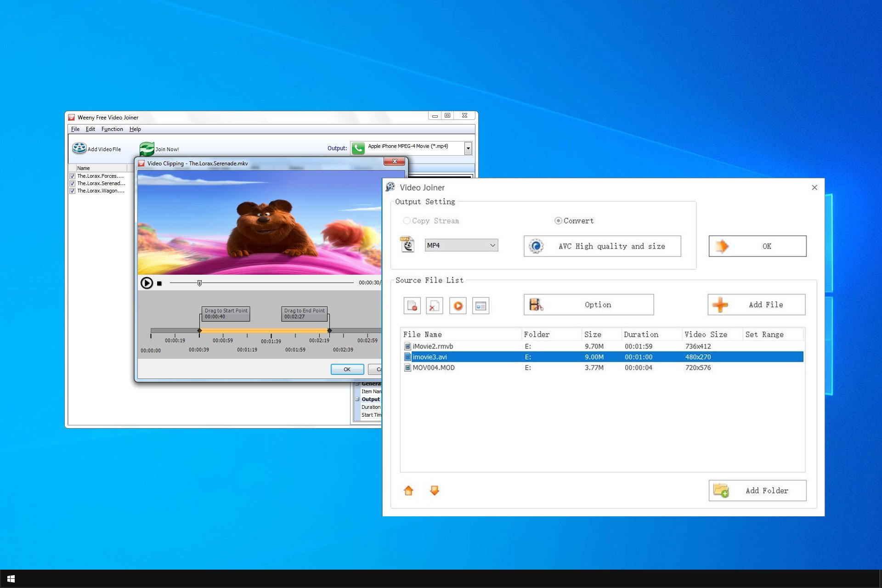Viewport: 882px width, 588px height.
Task: Click OK button in Video Joiner dialog
Action: click(x=757, y=246)
